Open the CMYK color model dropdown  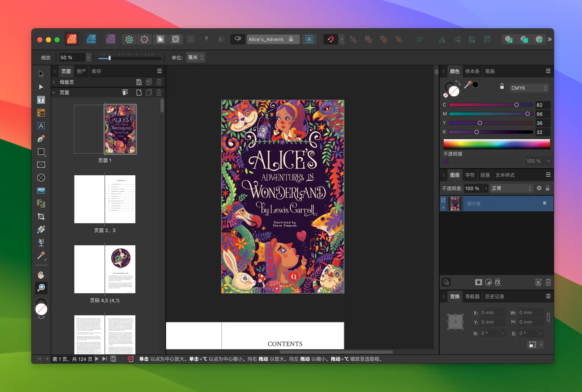(529, 88)
